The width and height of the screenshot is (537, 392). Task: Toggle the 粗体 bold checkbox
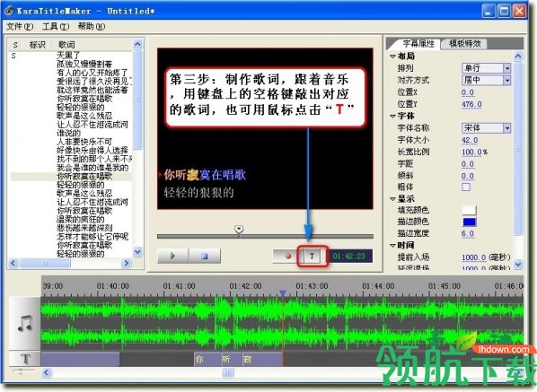point(466,187)
